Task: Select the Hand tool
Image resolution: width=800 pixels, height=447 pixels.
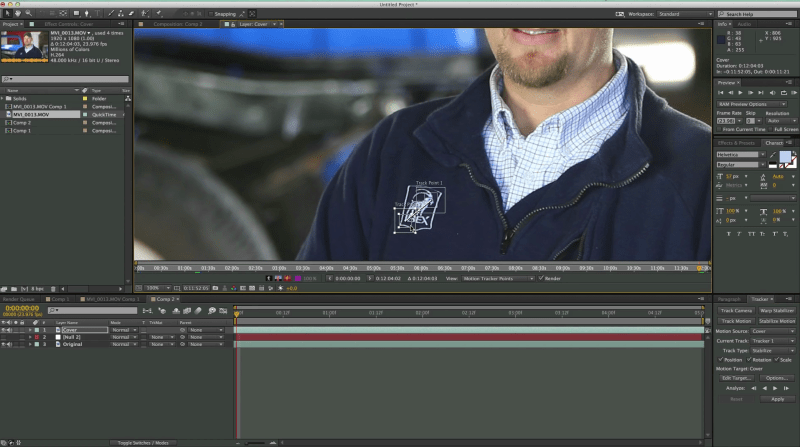Action: coord(18,13)
